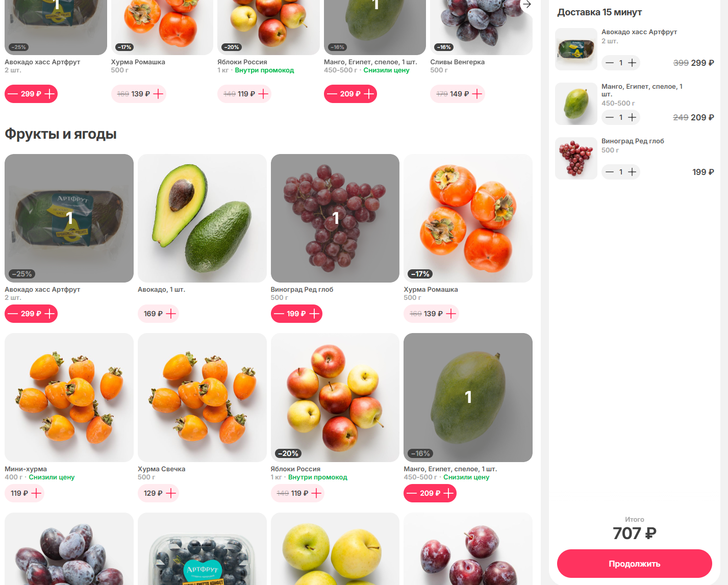Image resolution: width=728 pixels, height=585 pixels.
Task: Increase Авокадо хасс Артфрут quantity in cart
Action: click(632, 63)
